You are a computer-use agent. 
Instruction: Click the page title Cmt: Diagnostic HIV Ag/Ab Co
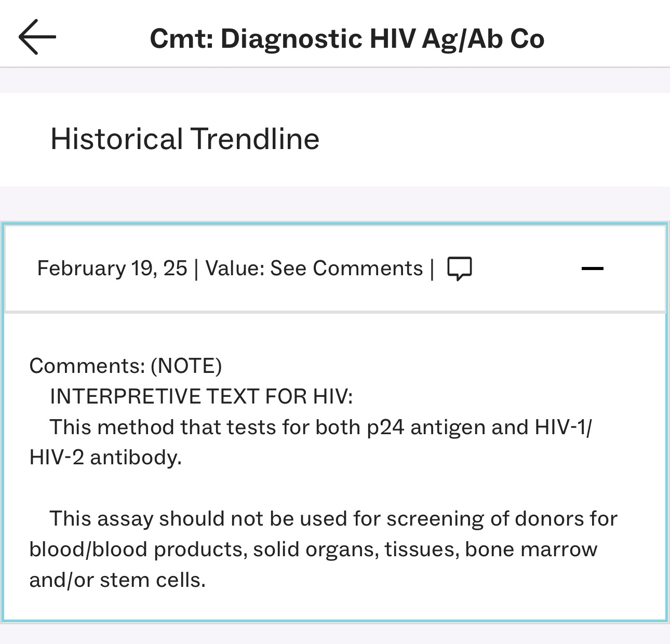[x=347, y=39]
